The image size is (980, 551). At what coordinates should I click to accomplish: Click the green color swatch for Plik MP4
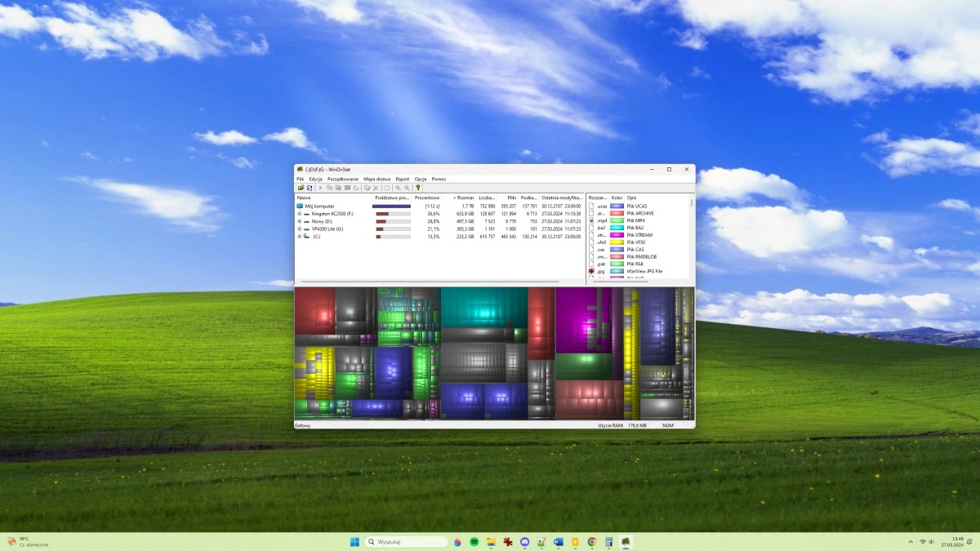pos(617,220)
